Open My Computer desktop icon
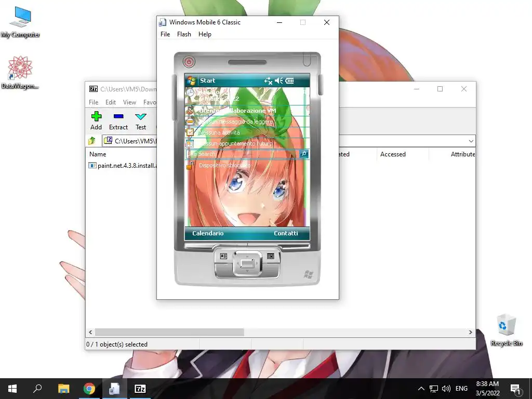The image size is (532, 399). click(x=20, y=22)
